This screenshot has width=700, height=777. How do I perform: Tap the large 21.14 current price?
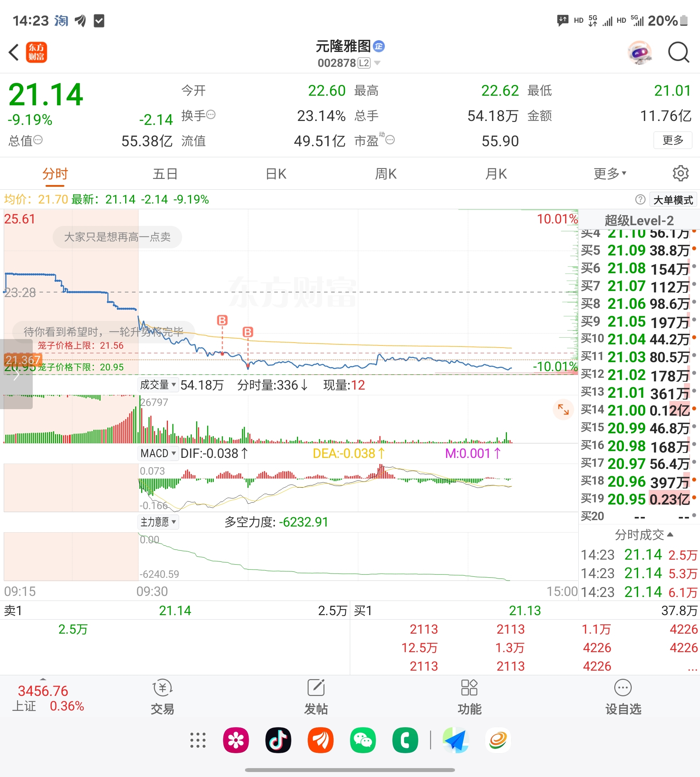[x=46, y=95]
